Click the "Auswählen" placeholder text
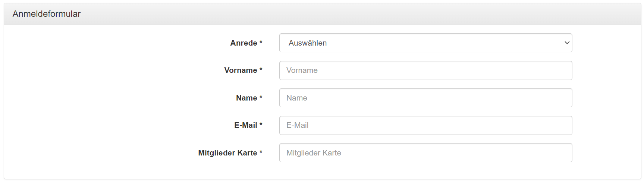Screen dimensions: 644x182 (308, 43)
